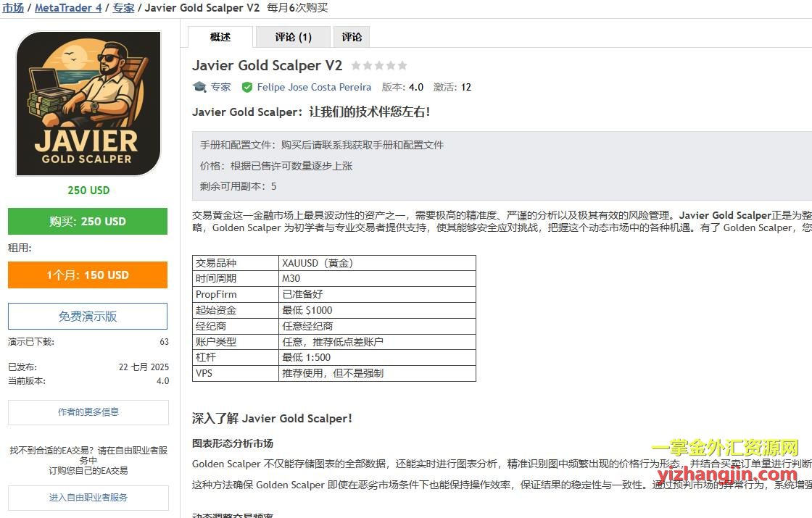812x518 pixels.
Task: Click the graduation cap icon beside 专家
Action: pos(199,87)
